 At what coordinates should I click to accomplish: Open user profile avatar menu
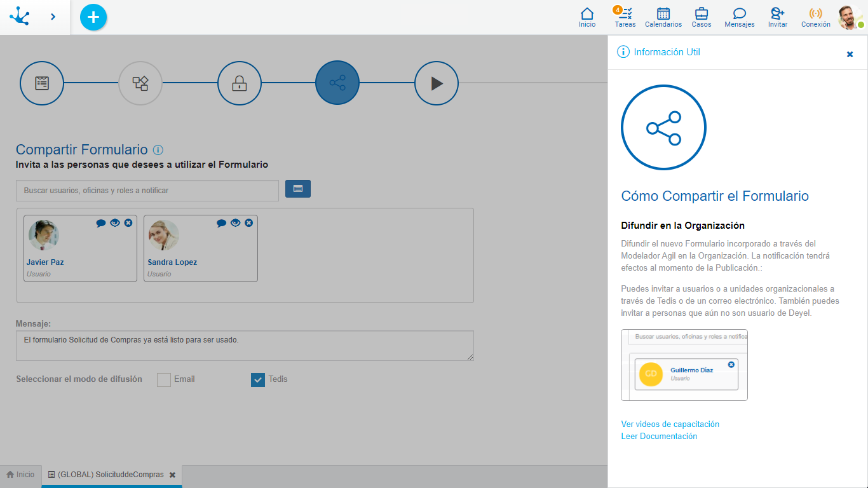point(850,17)
